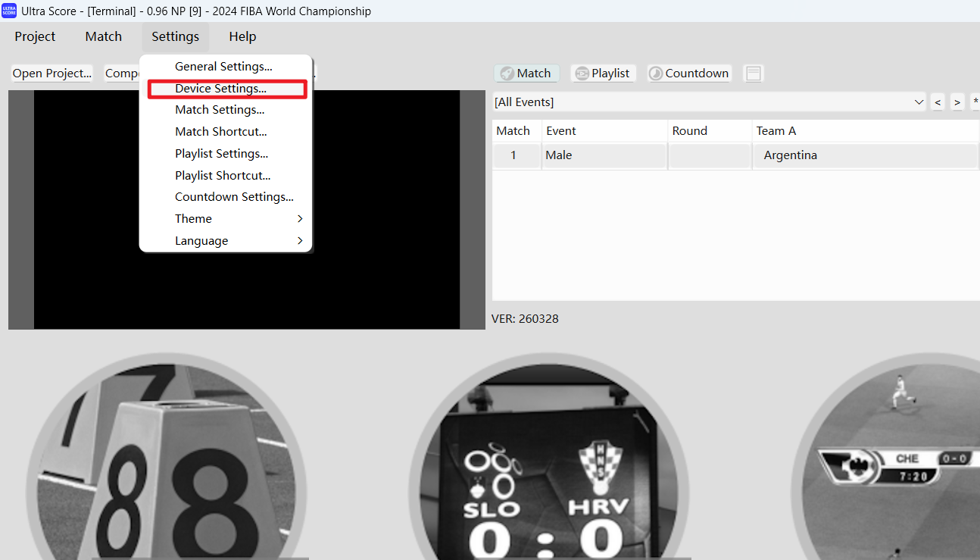Click the Open Project... button
Screen dimensions: 980x560
(51, 74)
